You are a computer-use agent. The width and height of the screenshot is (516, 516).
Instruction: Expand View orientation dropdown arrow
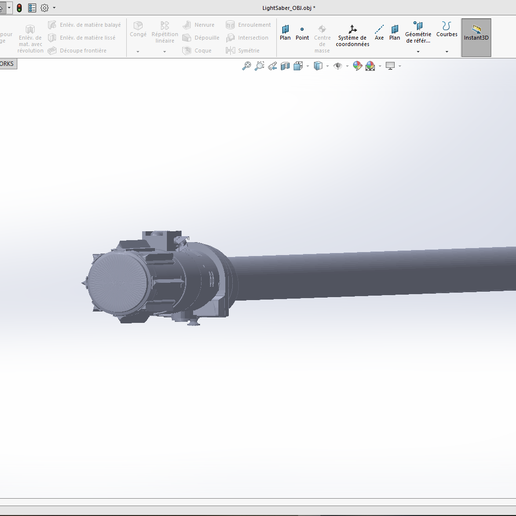tap(307, 66)
